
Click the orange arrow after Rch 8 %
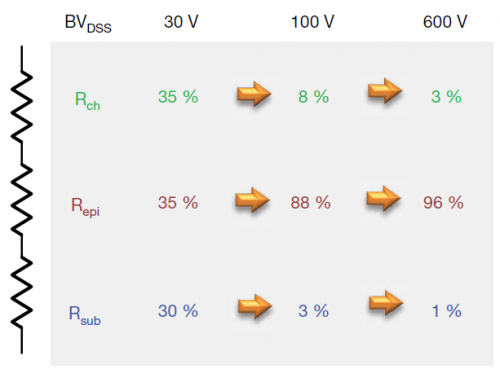pyautogui.click(x=385, y=91)
